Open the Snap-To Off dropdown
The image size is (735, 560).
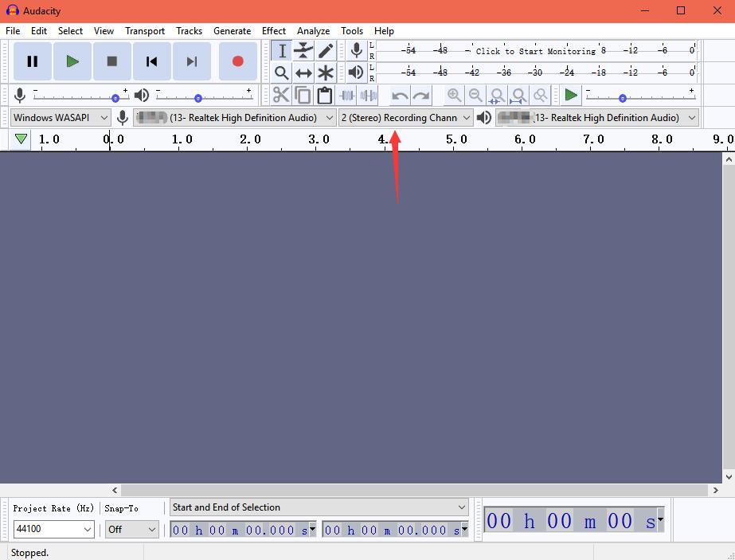tap(131, 530)
